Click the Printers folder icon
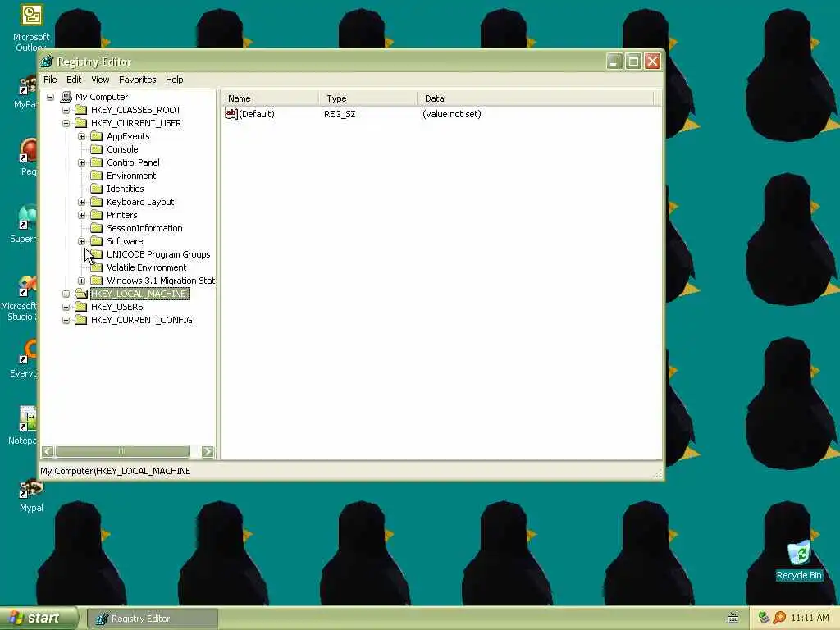Screen dimensions: 840x630 click(x=97, y=215)
